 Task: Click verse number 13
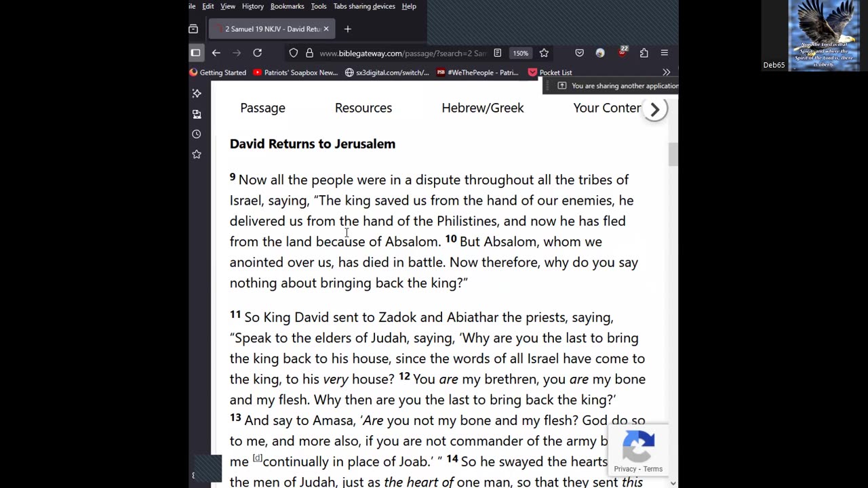click(x=235, y=418)
